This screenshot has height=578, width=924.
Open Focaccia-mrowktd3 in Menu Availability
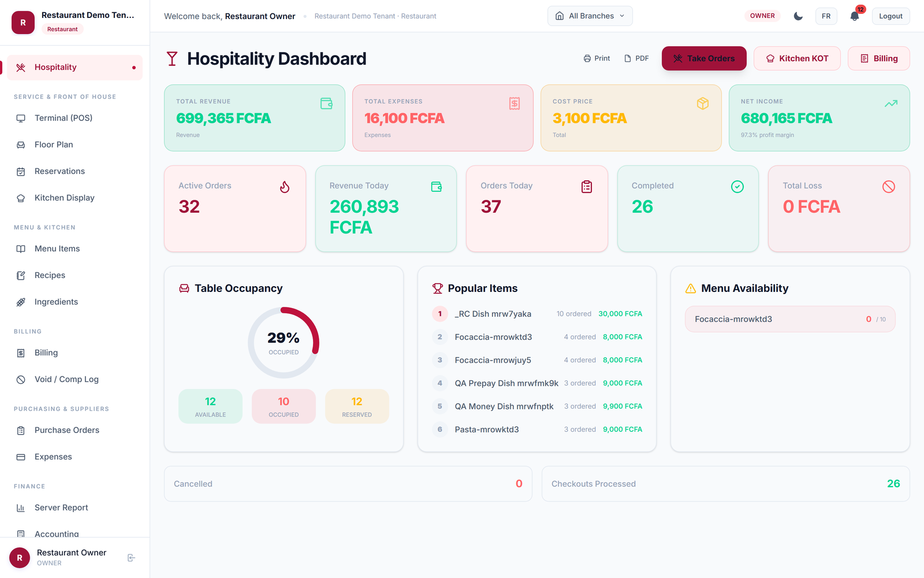coord(790,319)
